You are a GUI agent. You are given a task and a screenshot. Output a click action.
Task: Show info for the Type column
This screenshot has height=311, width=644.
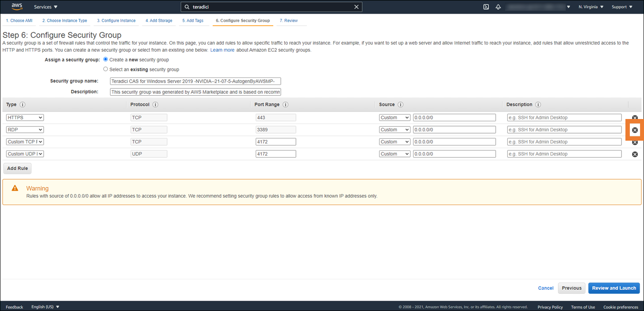[23, 105]
